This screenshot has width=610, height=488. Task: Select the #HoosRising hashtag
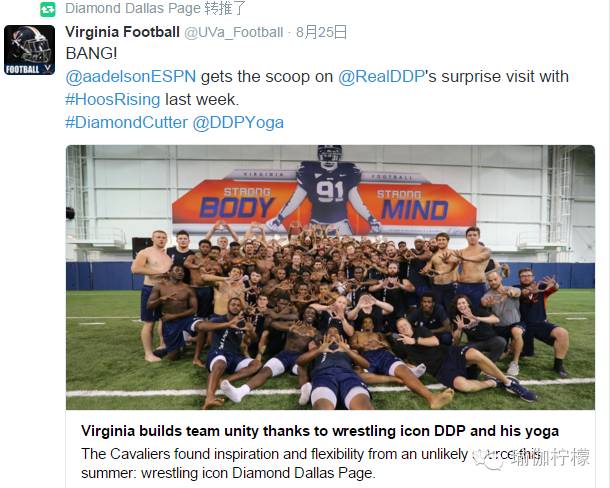(115, 100)
